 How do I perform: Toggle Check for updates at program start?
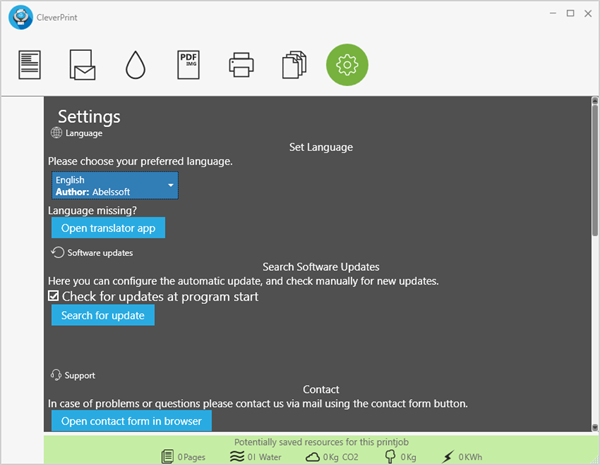54,297
